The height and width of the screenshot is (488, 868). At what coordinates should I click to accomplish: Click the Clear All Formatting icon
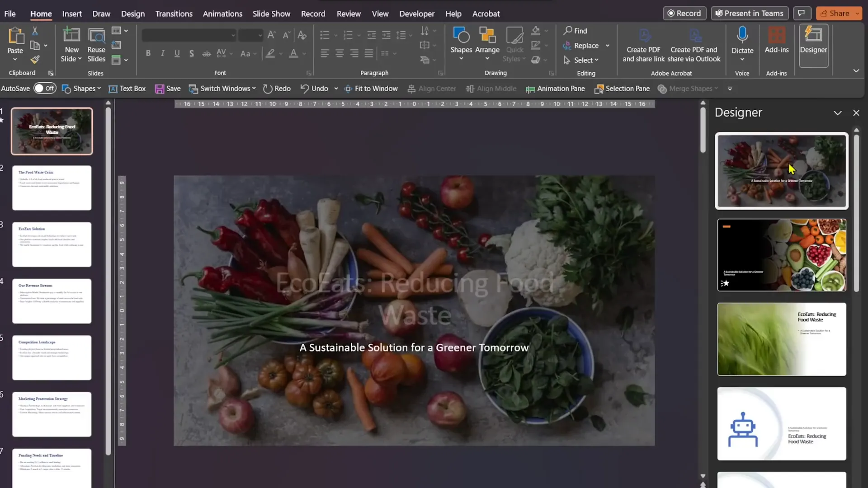[302, 35]
